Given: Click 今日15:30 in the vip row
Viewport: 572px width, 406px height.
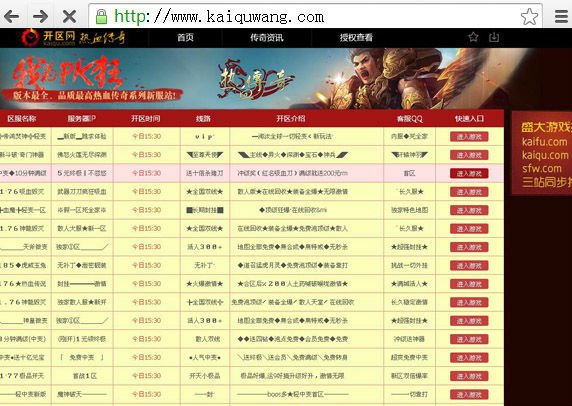Looking at the screenshot, I should (x=146, y=136).
